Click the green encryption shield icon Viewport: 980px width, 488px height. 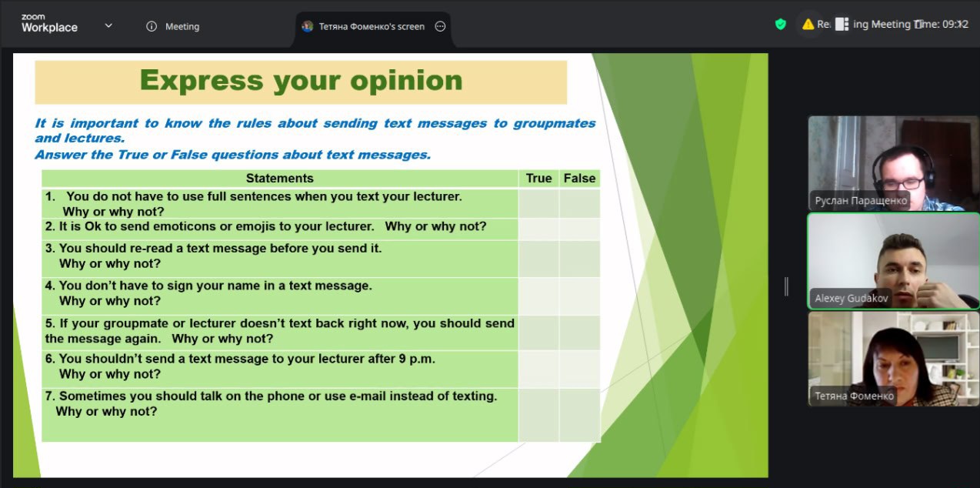click(781, 24)
